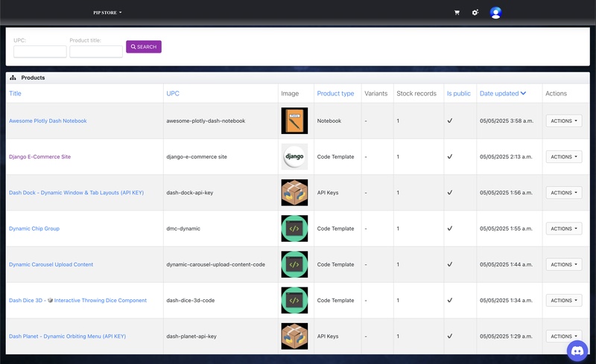This screenshot has width=596, height=364.
Task: Click date 05/05/2025 1:56 a.m.
Action: 506,193
